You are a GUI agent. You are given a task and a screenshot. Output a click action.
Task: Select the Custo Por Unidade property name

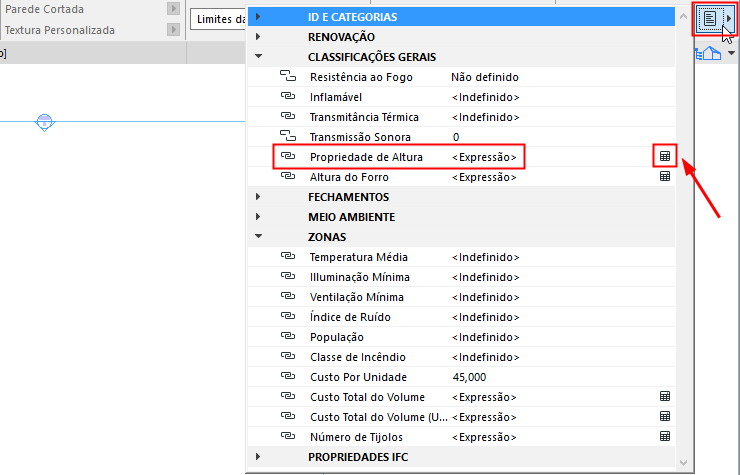(x=358, y=377)
